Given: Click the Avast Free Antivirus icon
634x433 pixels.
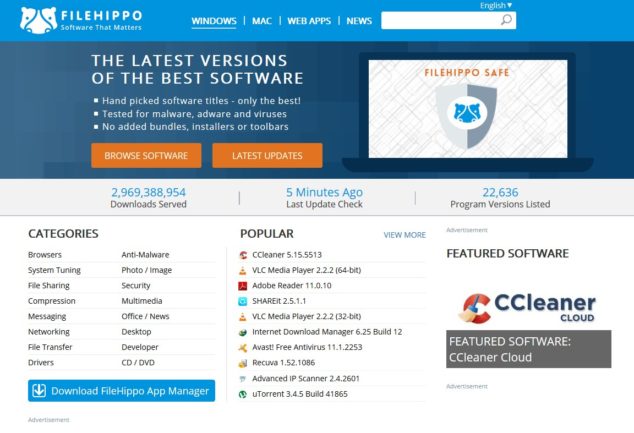Looking at the screenshot, I should click(x=243, y=347).
